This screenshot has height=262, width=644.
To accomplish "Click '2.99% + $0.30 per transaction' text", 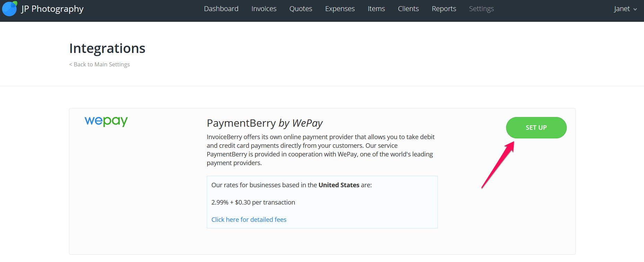I will [x=253, y=202].
